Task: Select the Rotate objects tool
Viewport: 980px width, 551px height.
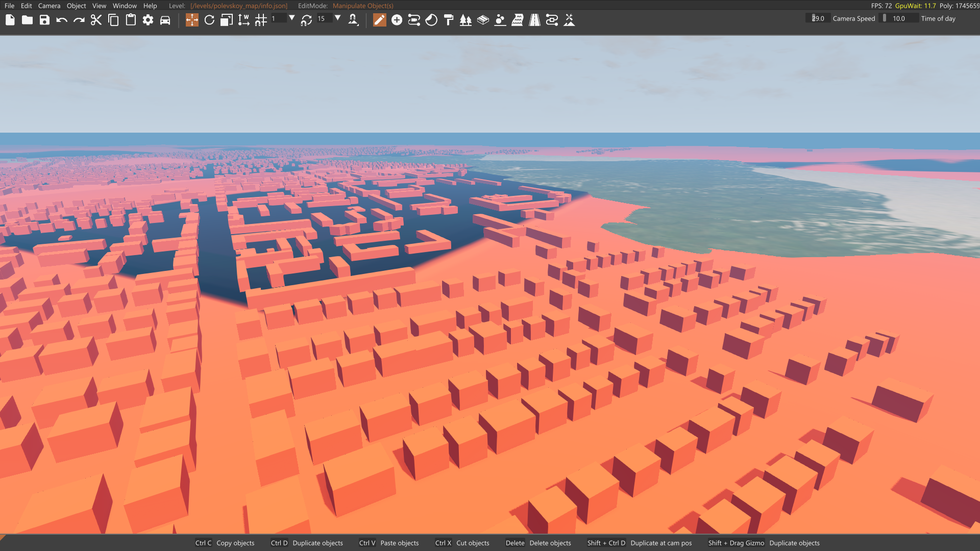Action: [209, 20]
